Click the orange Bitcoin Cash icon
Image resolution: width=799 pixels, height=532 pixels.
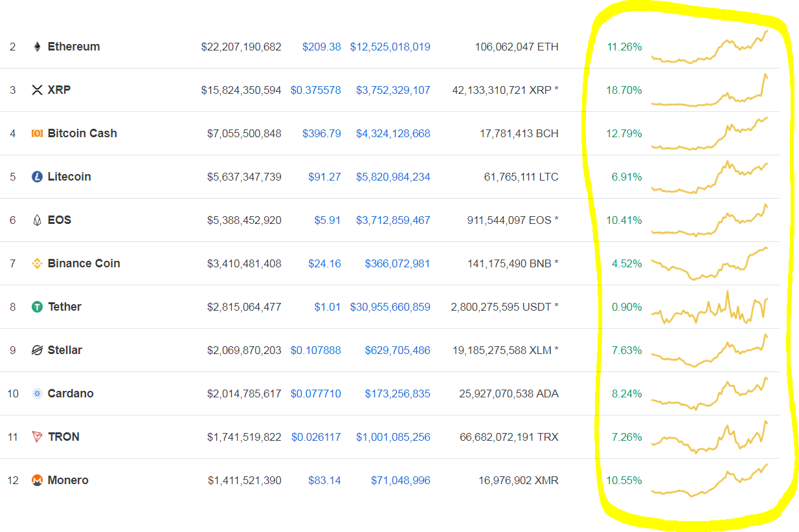37,133
